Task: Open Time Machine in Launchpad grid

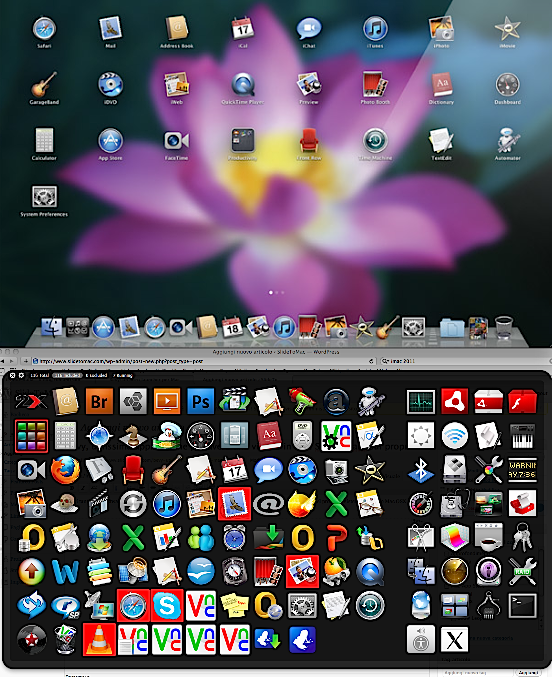Action: click(375, 140)
